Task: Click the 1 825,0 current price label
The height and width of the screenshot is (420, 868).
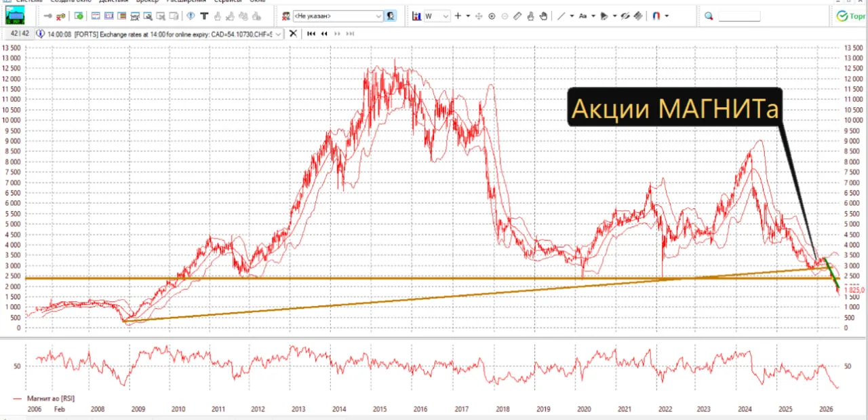Action: [852, 290]
